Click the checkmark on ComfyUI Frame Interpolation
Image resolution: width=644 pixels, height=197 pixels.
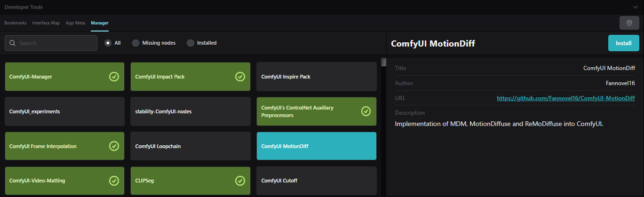point(114,146)
